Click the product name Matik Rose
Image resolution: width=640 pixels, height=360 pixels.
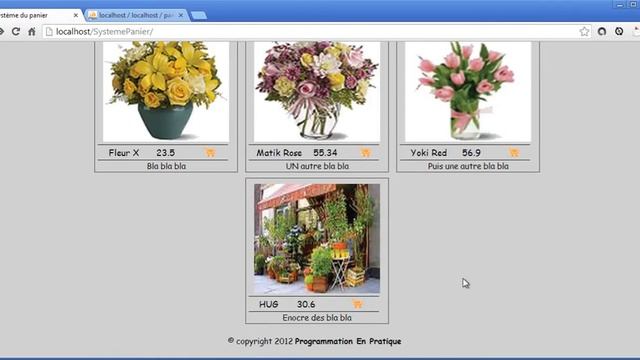[x=279, y=153]
